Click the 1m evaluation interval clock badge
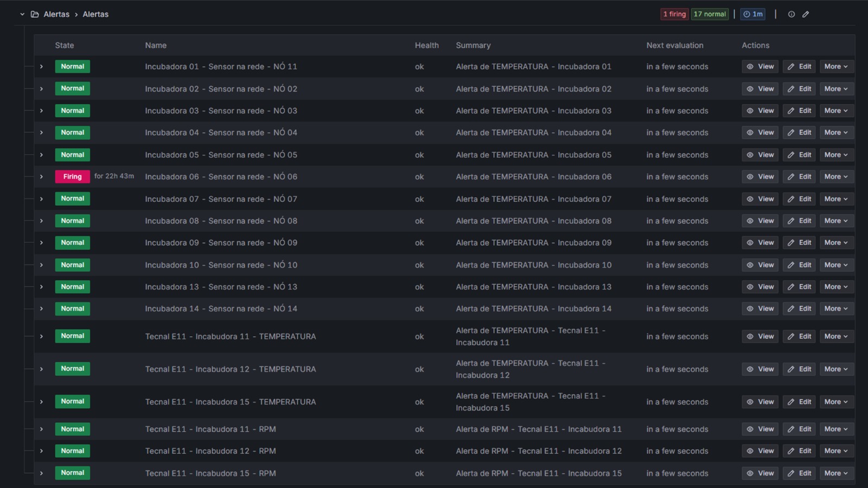Screen dimensions: 868x488 [x=752, y=14]
